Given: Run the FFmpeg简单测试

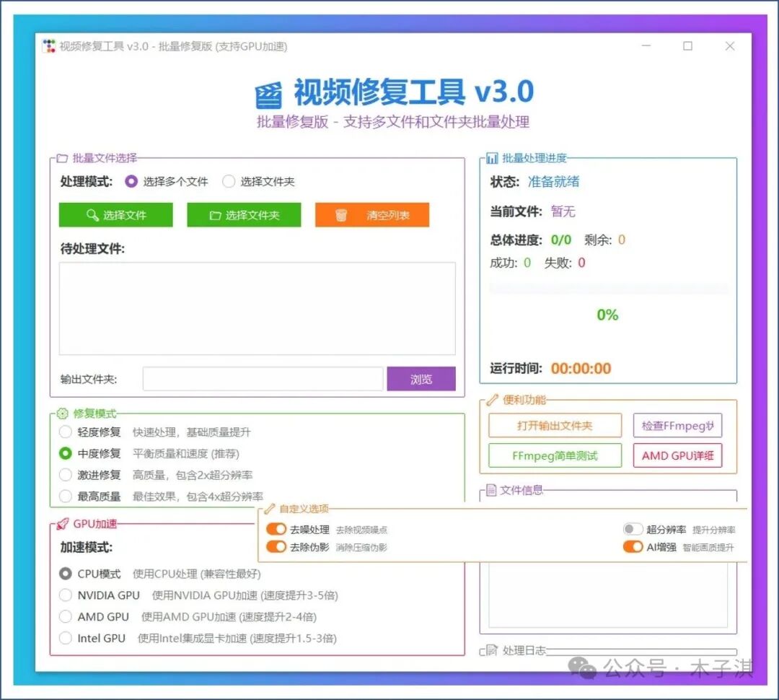Looking at the screenshot, I should point(554,455).
